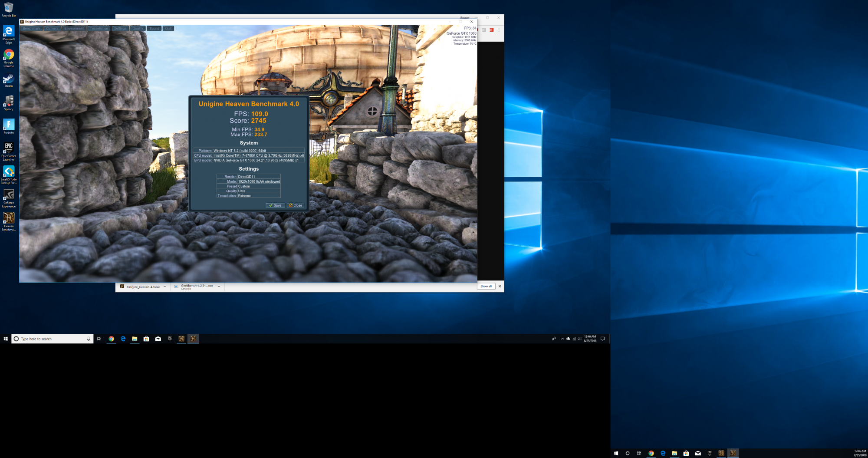Open the Benchmark menu in Heaven
This screenshot has height=458, width=868.
[31, 29]
